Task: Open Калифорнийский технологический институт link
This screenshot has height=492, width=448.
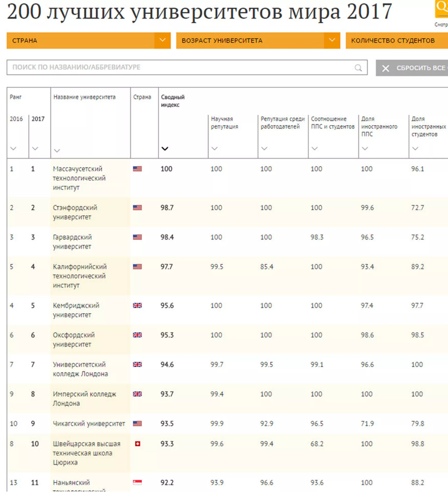Action: [80, 276]
